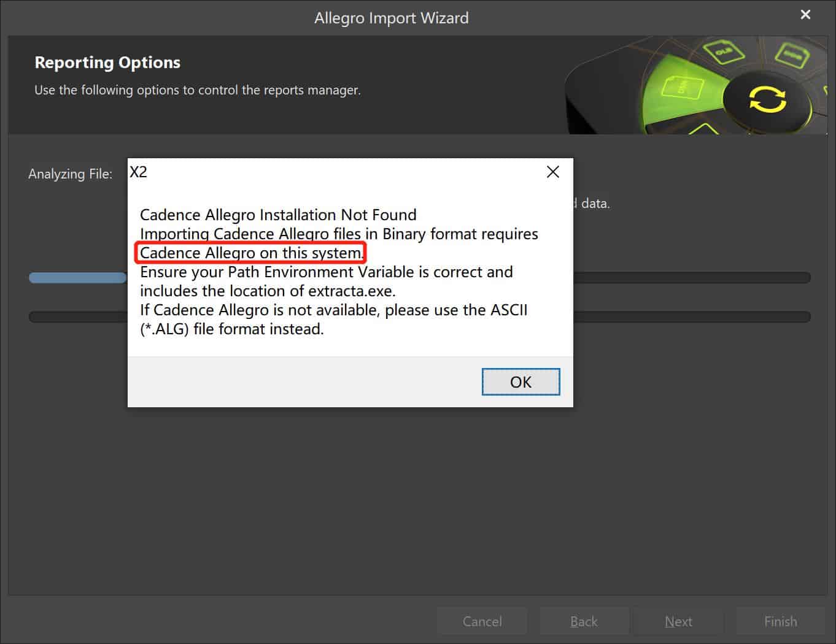Image resolution: width=836 pixels, height=644 pixels.
Task: Click the Cancel button in the wizard
Action: pyautogui.click(x=482, y=621)
